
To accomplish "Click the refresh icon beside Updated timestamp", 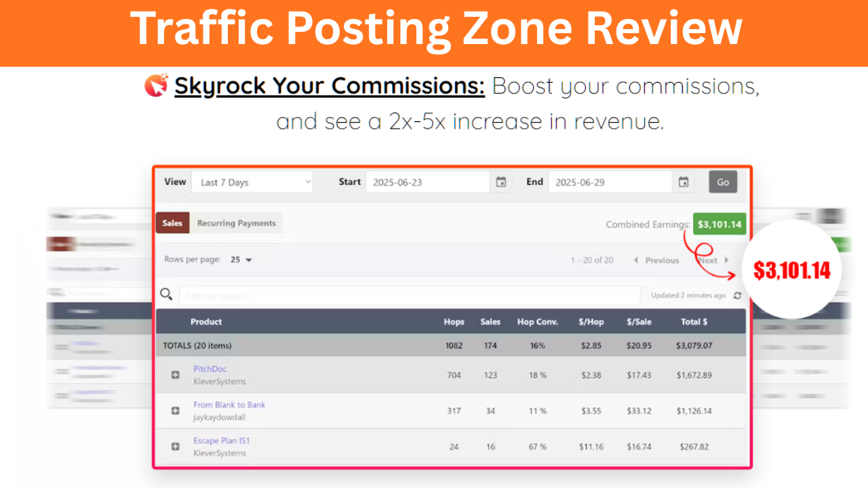I will click(737, 296).
